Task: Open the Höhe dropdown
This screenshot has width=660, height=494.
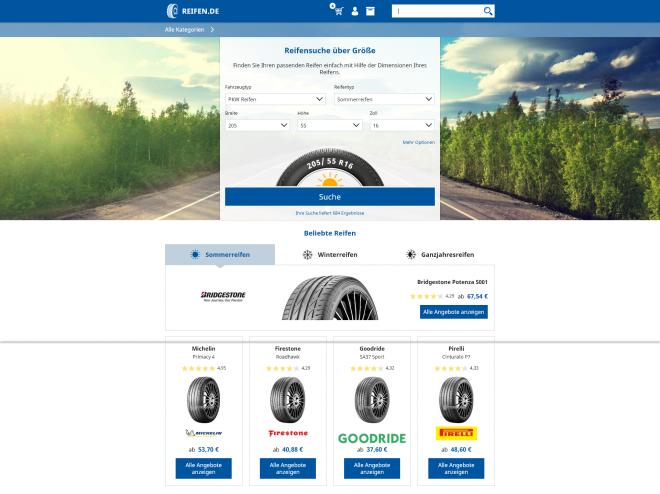Action: click(x=330, y=125)
